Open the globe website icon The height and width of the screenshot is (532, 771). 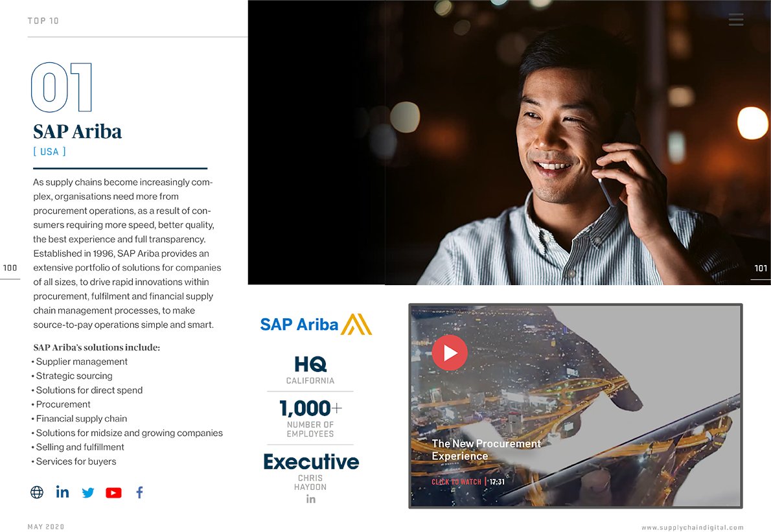[x=37, y=492]
